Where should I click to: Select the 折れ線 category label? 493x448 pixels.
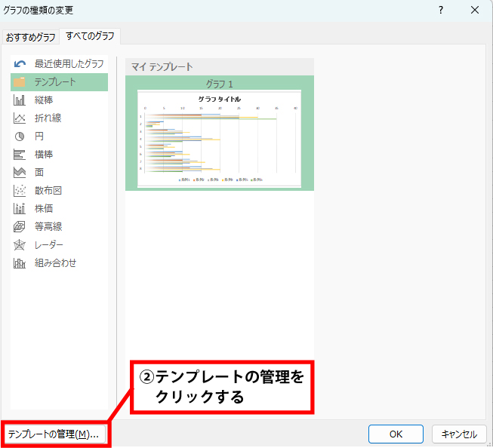click(x=48, y=118)
